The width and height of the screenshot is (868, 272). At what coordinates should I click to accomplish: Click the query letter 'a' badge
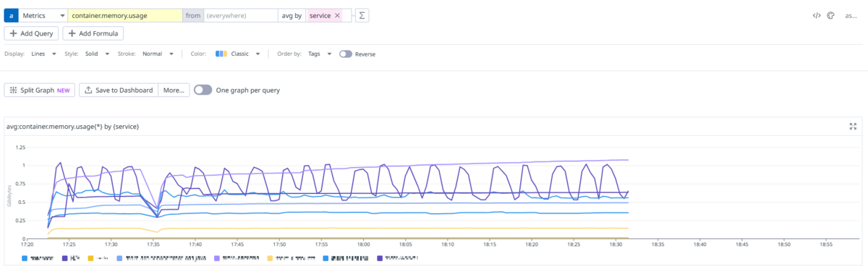click(x=12, y=15)
